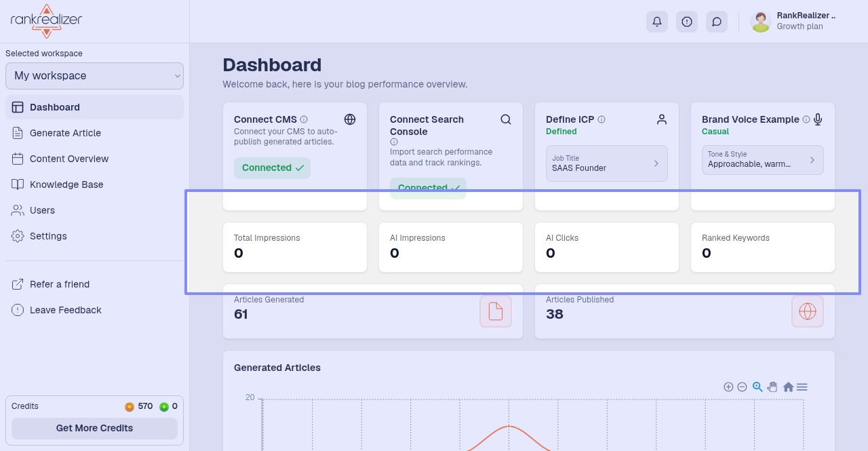Click the chart zoom-in plus icon
868x451 pixels.
pyautogui.click(x=728, y=387)
